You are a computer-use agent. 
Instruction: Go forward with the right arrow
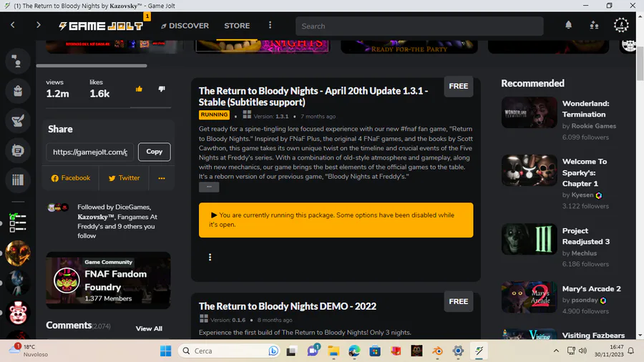tap(38, 25)
